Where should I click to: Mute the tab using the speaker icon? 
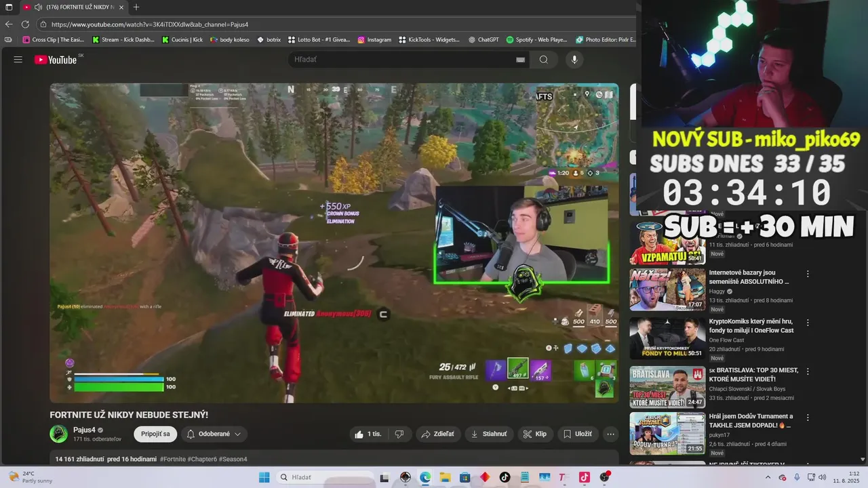(x=38, y=7)
